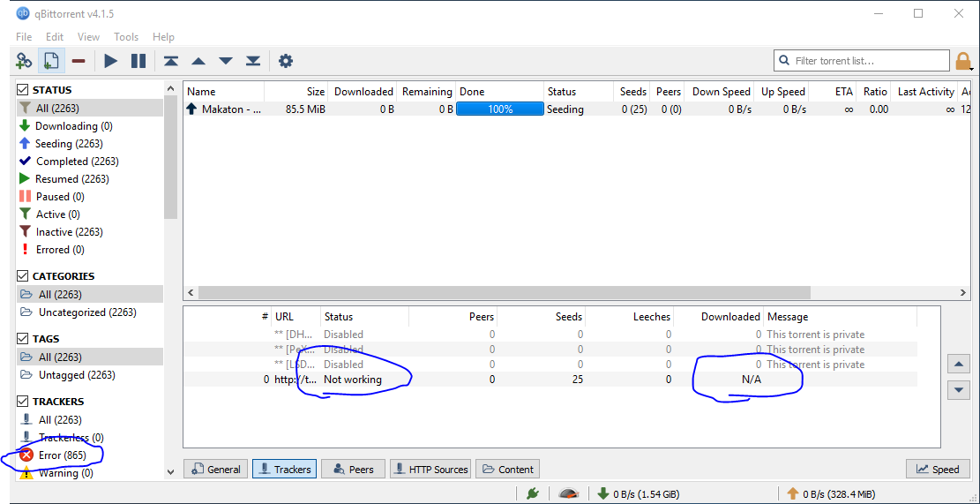
Task: Toggle the TAGS filter checkbox
Action: point(23,339)
